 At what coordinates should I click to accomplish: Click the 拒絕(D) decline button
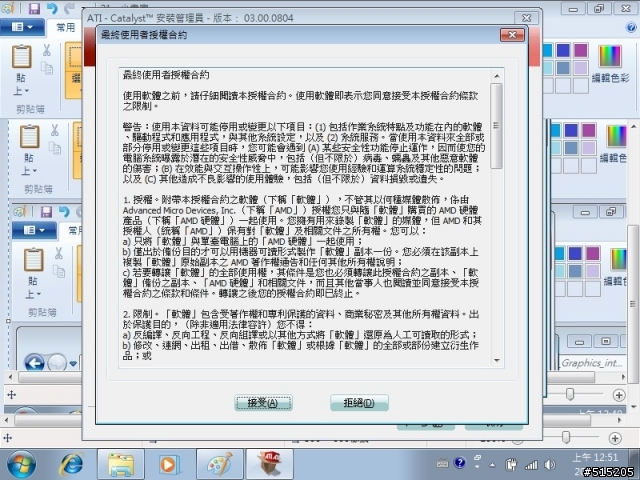click(x=359, y=402)
